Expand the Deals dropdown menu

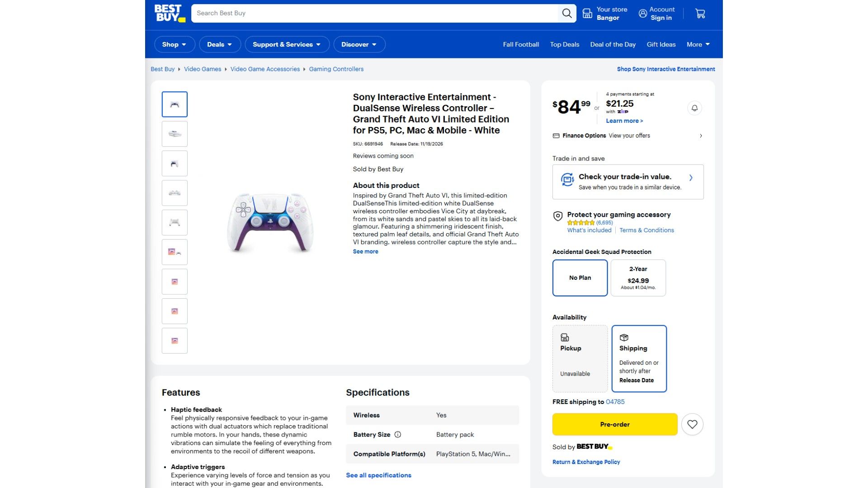(220, 44)
